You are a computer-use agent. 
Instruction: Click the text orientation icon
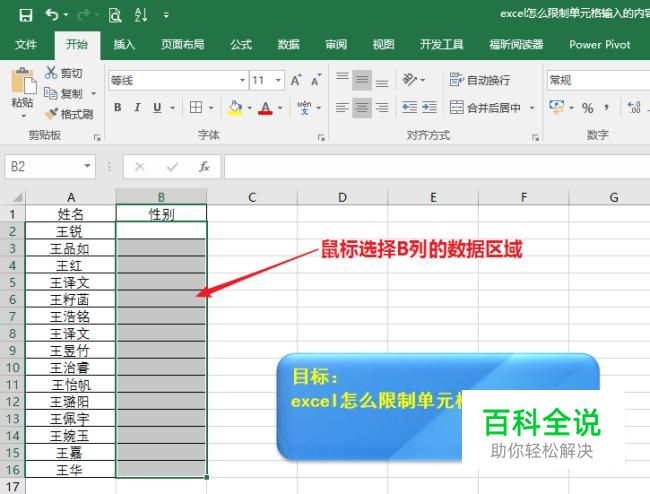pyautogui.click(x=410, y=80)
